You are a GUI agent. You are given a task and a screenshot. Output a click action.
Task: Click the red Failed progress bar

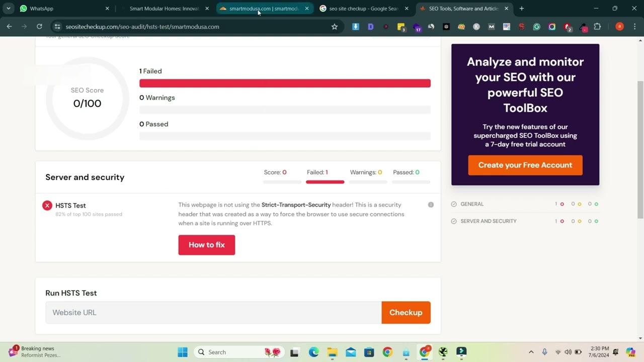(x=285, y=83)
